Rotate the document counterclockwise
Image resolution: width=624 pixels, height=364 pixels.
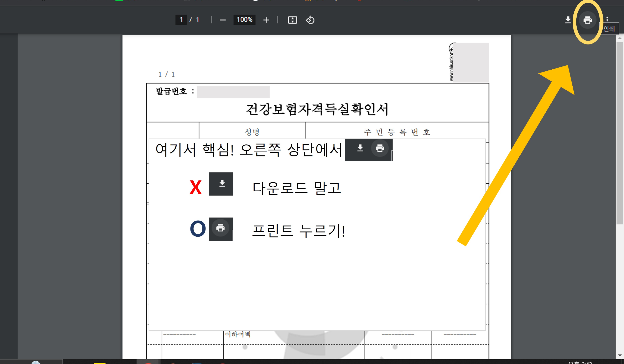coord(310,20)
